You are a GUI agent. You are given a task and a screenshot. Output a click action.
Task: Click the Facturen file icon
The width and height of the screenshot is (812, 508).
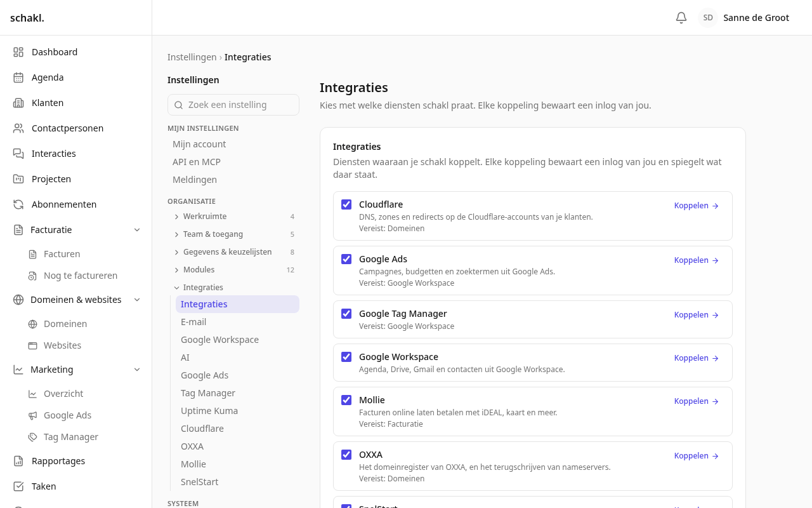point(32,254)
